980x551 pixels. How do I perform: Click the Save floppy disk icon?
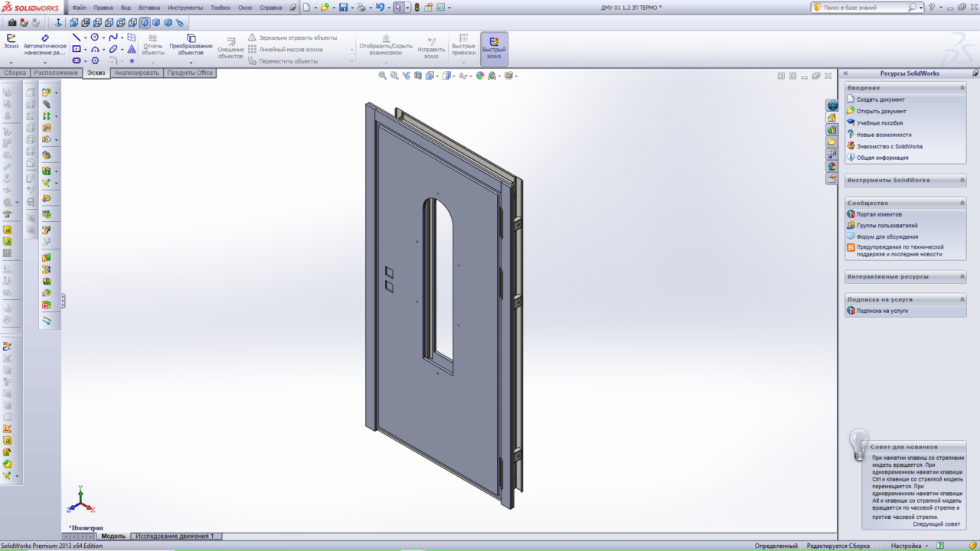(343, 8)
